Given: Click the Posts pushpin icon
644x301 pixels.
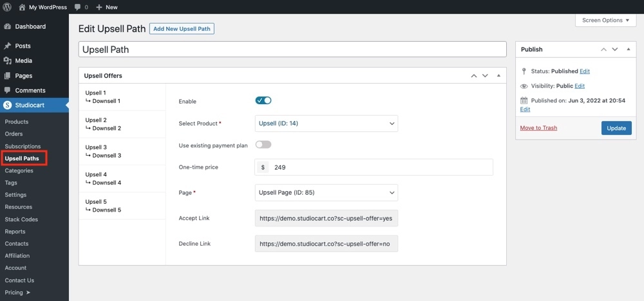Looking at the screenshot, I should pyautogui.click(x=7, y=46).
